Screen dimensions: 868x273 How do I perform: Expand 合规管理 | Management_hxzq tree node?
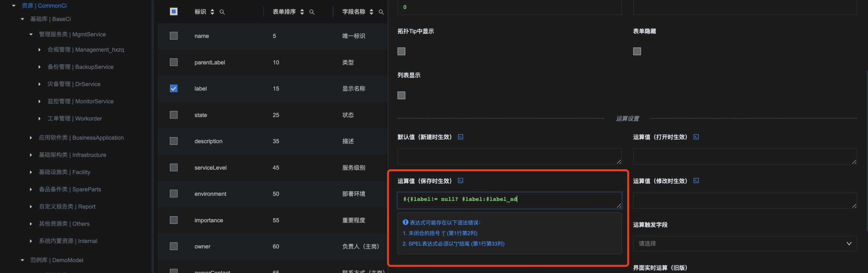(39, 50)
